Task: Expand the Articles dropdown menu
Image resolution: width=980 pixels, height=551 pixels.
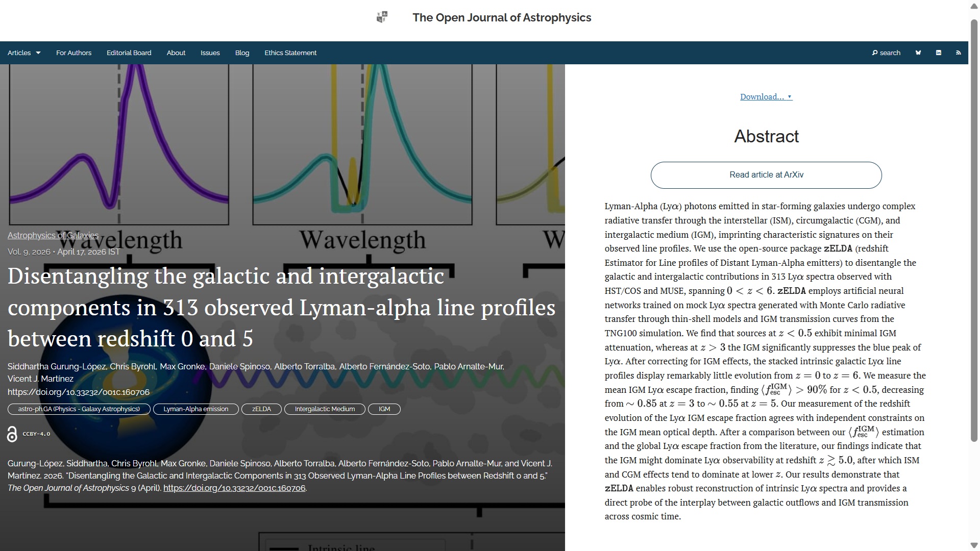Action: tap(24, 53)
